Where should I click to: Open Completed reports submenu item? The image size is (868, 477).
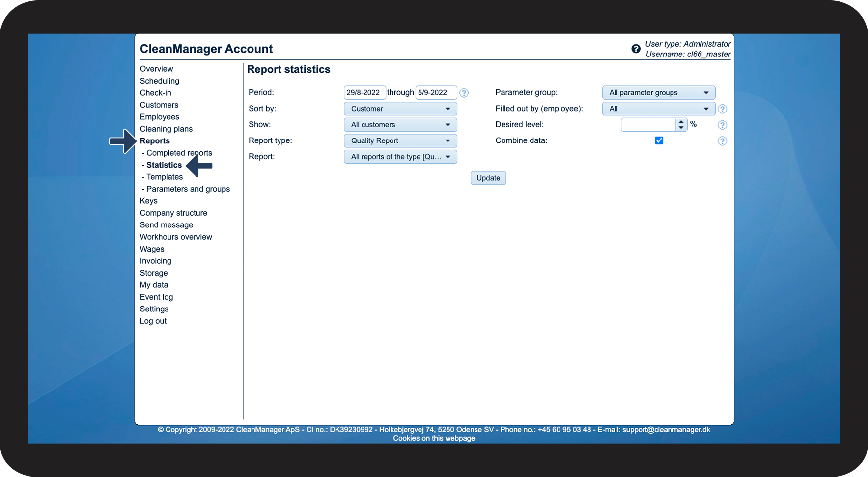coord(179,153)
